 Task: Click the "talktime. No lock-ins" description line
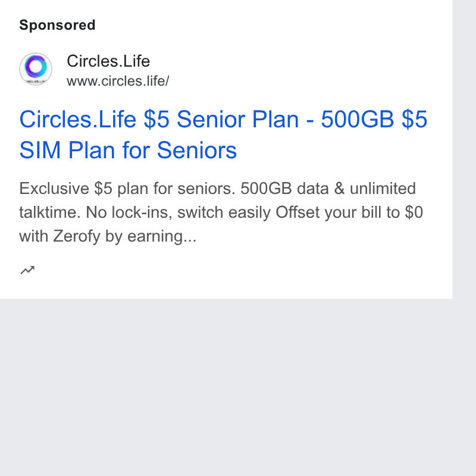pyautogui.click(x=96, y=212)
